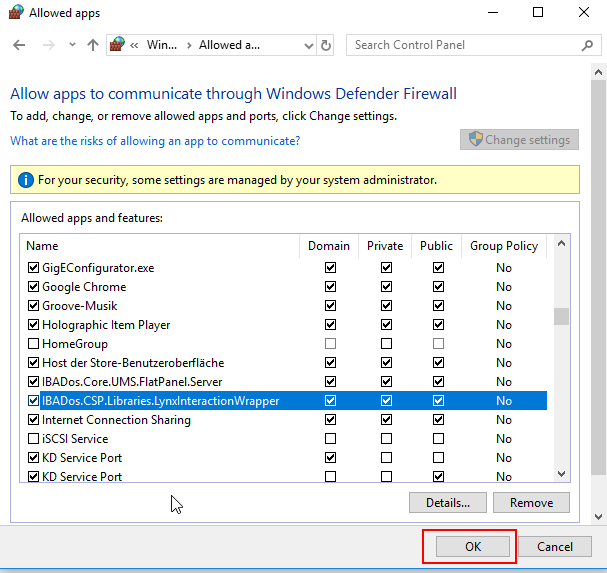Toggle Groove-Musik Domain checkbox

(330, 305)
